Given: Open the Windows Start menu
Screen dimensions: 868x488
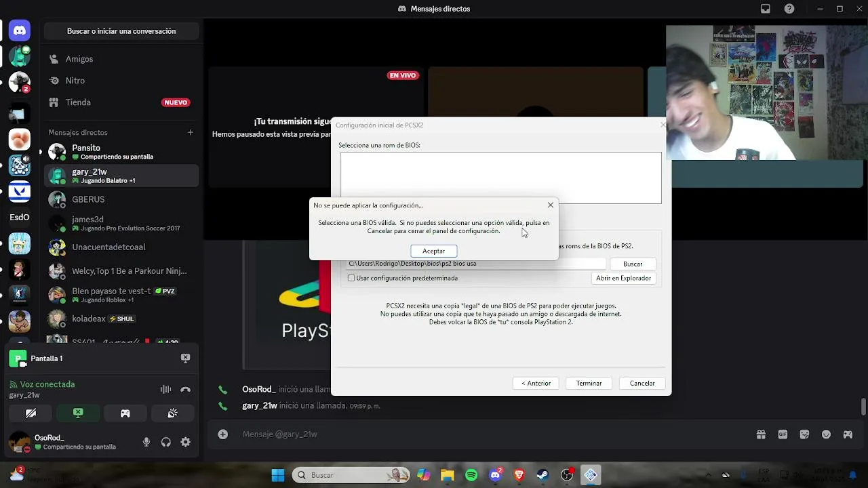Looking at the screenshot, I should pos(278,475).
